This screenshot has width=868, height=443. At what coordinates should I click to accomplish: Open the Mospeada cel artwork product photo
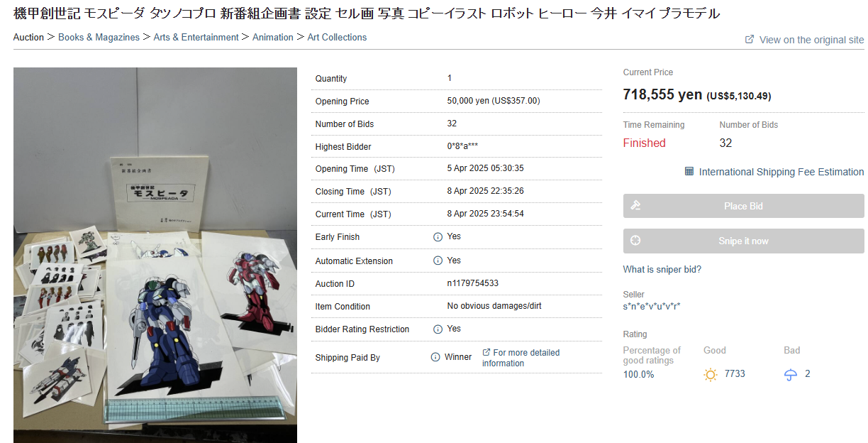click(x=155, y=255)
